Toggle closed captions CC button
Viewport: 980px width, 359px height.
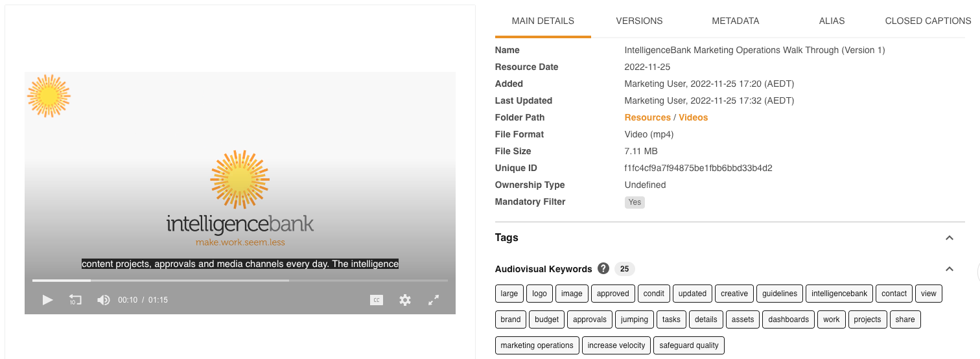pyautogui.click(x=377, y=300)
